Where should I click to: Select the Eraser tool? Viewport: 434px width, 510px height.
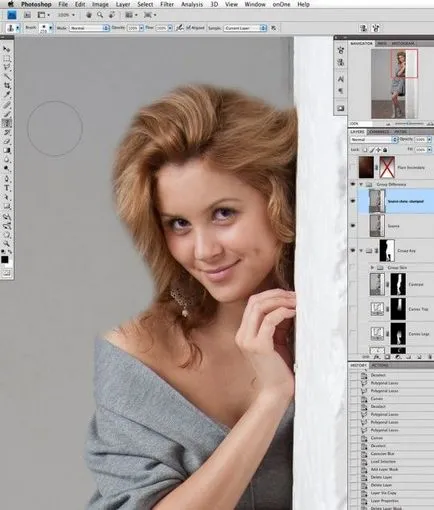coord(7,141)
